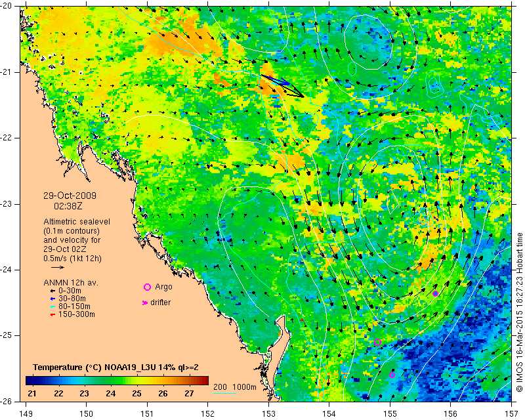The height and width of the screenshot is (420, 525).
Task: Click the date label 29-Oct-2009
Action: pyautogui.click(x=70, y=196)
